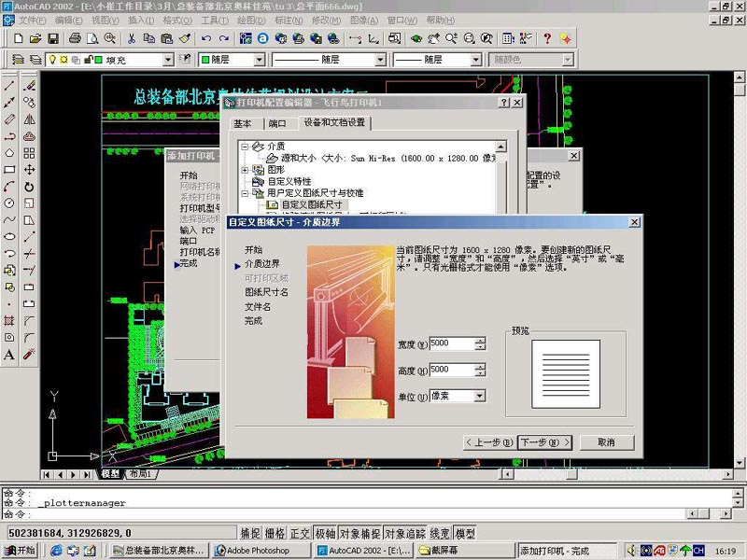Open the 绘图(D) menu

[251, 21]
